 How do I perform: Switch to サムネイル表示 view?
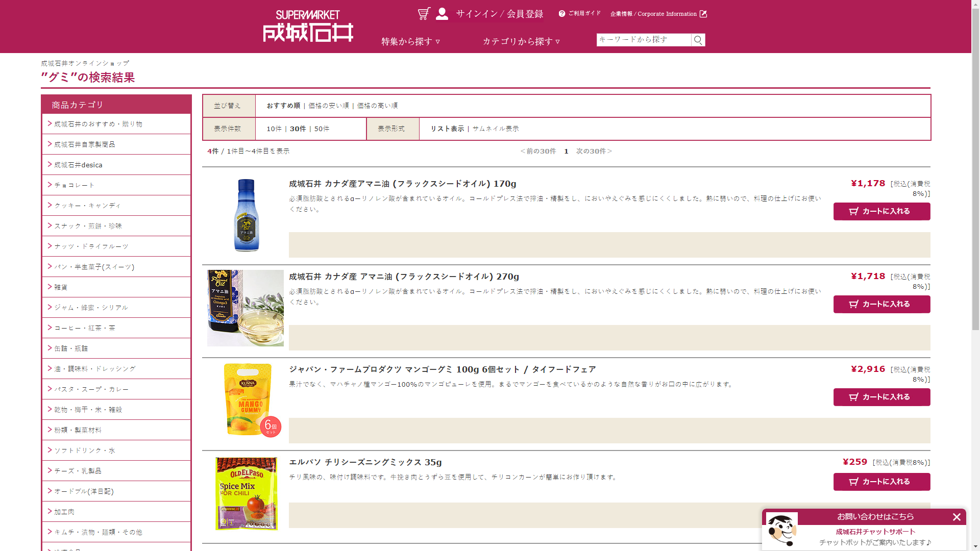[495, 129]
